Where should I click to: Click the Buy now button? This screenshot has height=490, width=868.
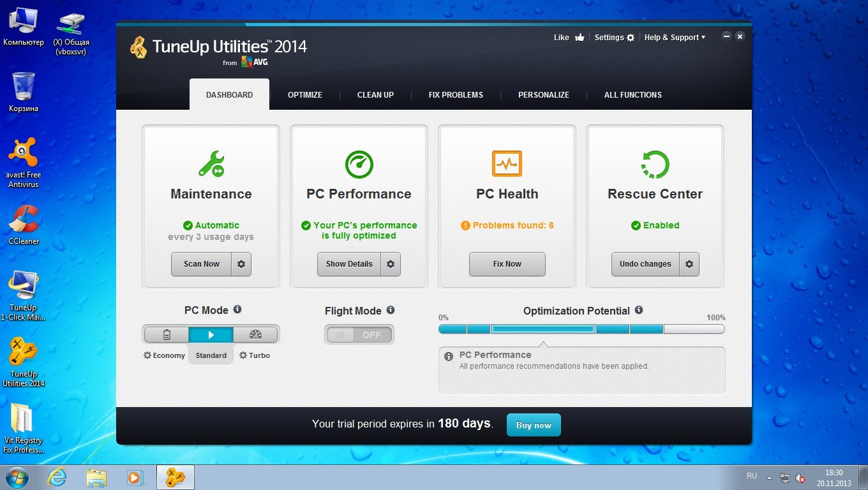[x=534, y=425]
